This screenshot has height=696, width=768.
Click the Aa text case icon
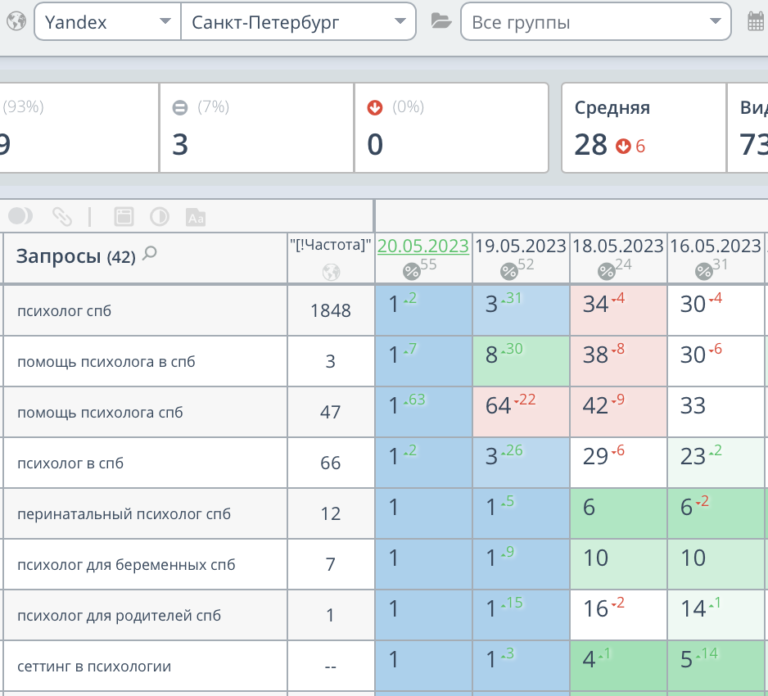click(196, 216)
